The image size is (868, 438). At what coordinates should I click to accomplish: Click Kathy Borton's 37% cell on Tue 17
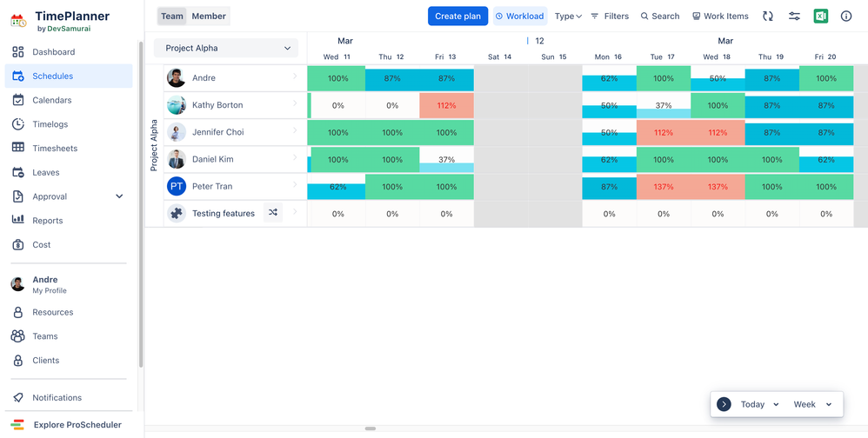pyautogui.click(x=664, y=106)
